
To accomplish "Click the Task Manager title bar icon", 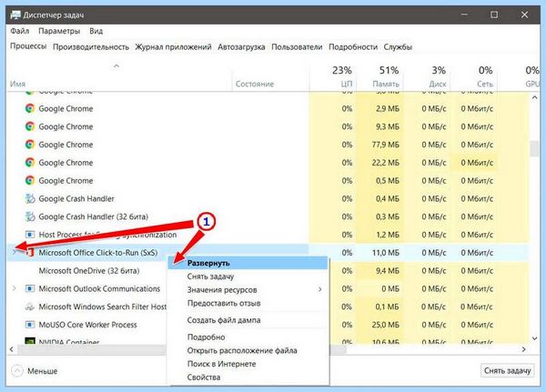I will point(15,15).
